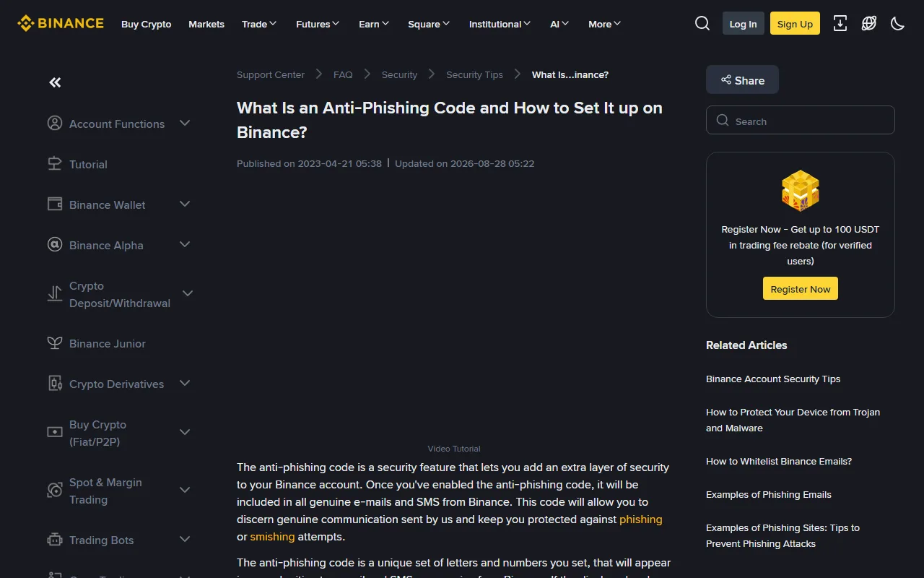The height and width of the screenshot is (578, 924).
Task: Expand Binance Wallet section chevron
Action: [185, 204]
